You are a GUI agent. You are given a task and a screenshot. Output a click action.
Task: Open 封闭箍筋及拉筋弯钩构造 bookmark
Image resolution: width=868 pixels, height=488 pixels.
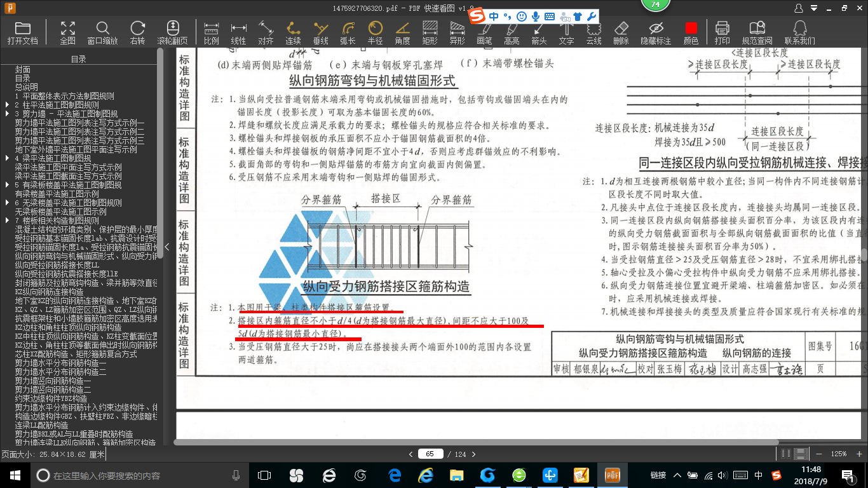[x=86, y=283]
